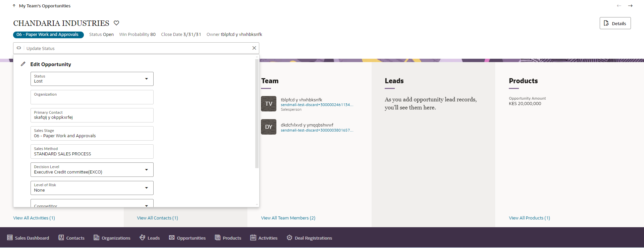The height and width of the screenshot is (248, 644).
Task: Open the Sales Dashboard tab
Action: tap(28, 238)
